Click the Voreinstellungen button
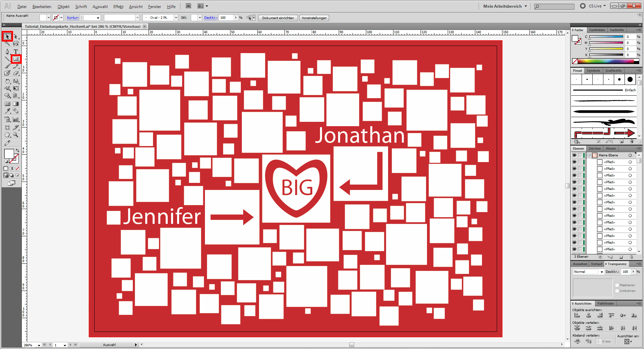The height and width of the screenshot is (349, 644). [x=314, y=18]
